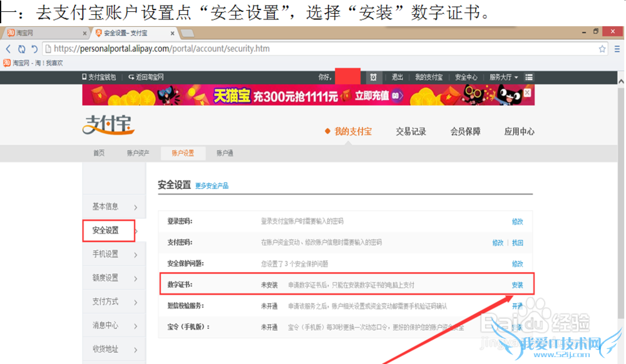Select 账户设置 sub-tab
This screenshot has height=364, width=626.
click(183, 153)
